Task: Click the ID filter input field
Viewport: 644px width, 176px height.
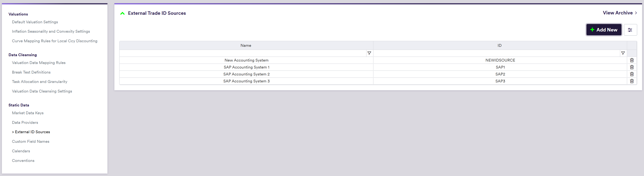Action: pyautogui.click(x=496, y=53)
